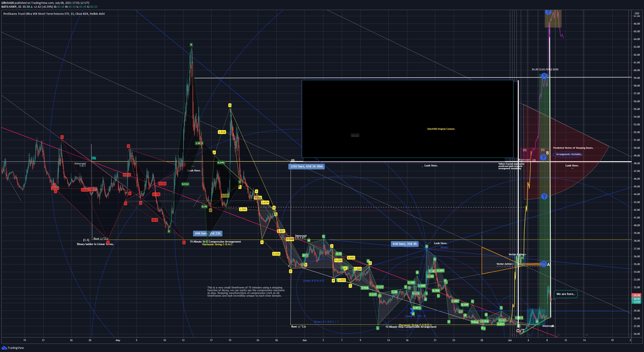This screenshot has height=352, width=644.
Task: Select the green 'A' label at the 63.00 peak
Action: click(191, 45)
